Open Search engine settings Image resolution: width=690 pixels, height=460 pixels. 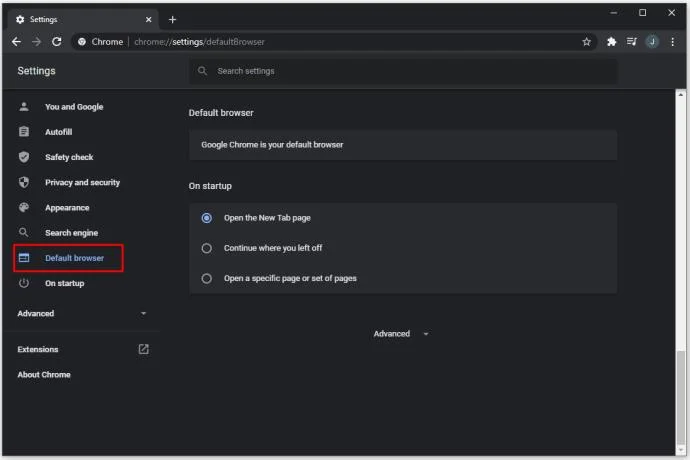pyautogui.click(x=71, y=232)
